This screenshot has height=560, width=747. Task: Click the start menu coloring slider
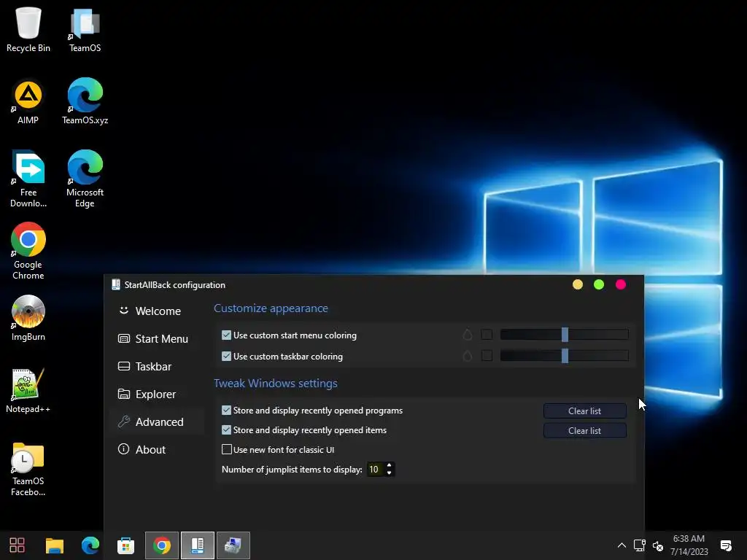565,335
